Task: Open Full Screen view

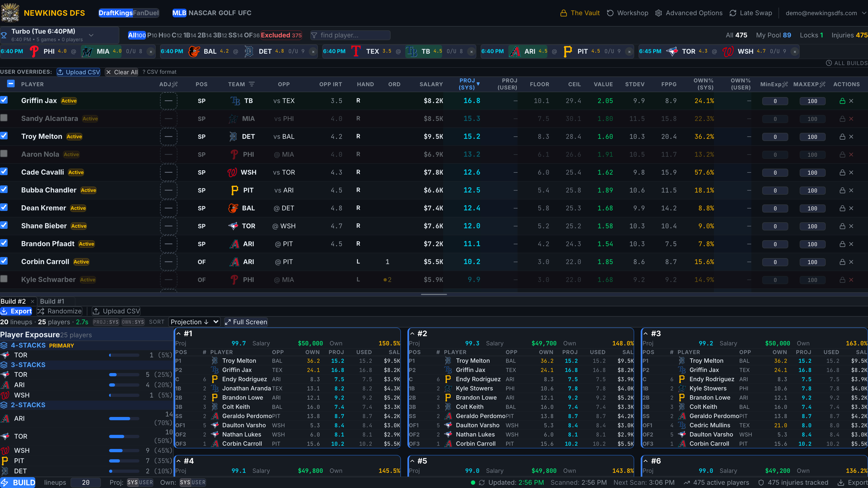Action: pos(246,322)
